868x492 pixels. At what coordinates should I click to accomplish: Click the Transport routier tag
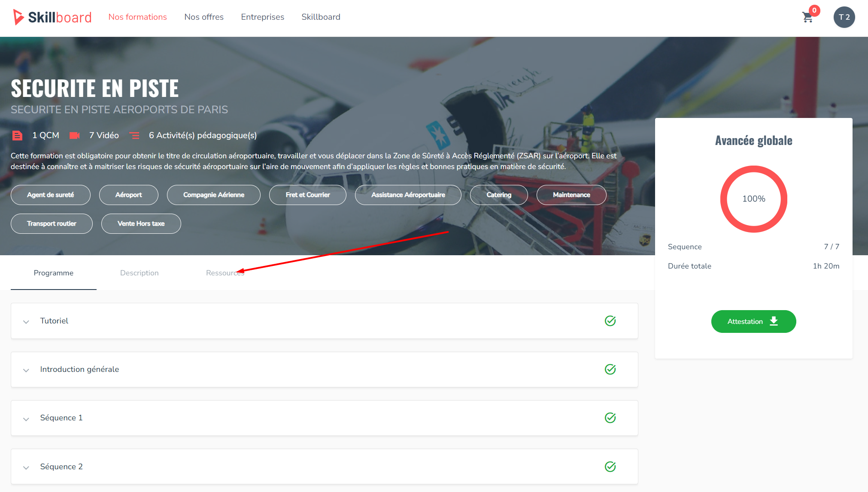coord(52,223)
